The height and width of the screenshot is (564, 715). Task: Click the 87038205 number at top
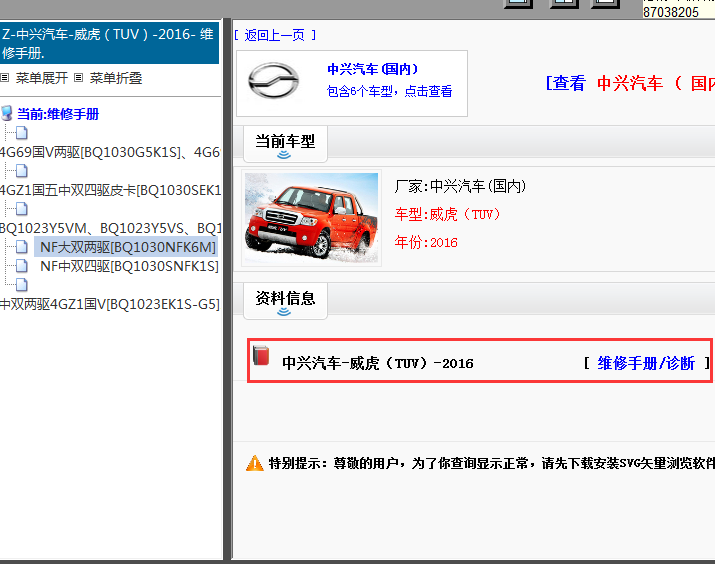(x=670, y=12)
